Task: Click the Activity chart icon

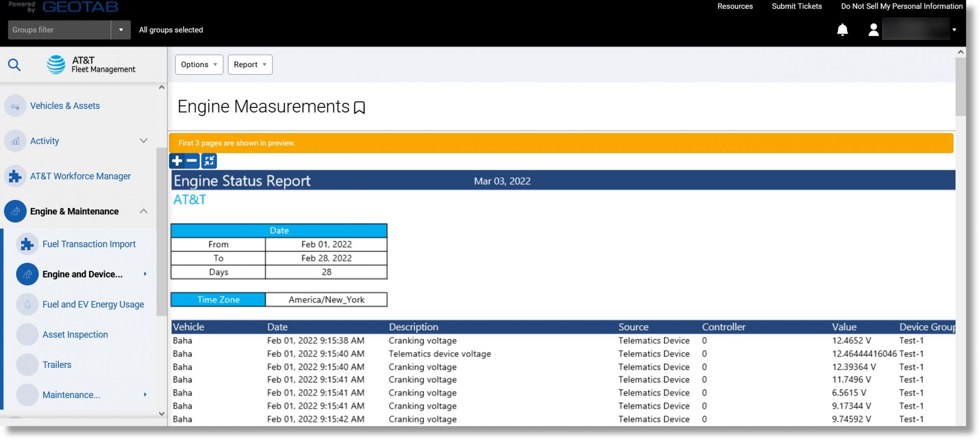Action: point(15,141)
